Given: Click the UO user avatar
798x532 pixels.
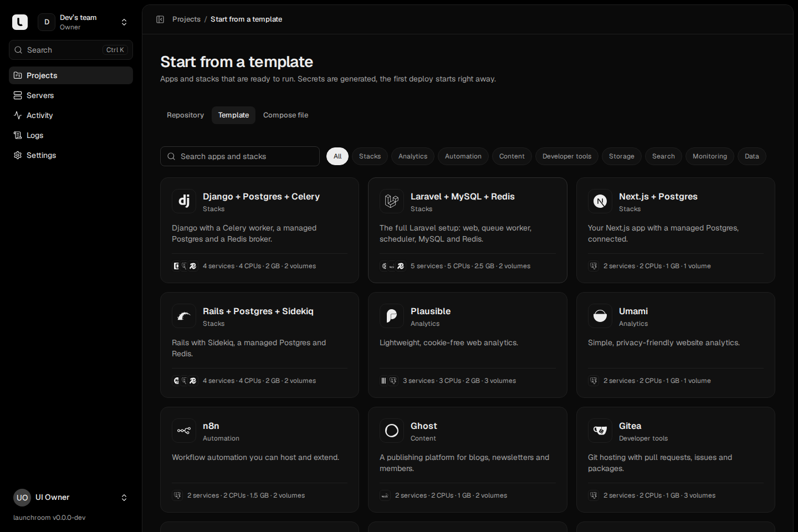Looking at the screenshot, I should pos(22,498).
